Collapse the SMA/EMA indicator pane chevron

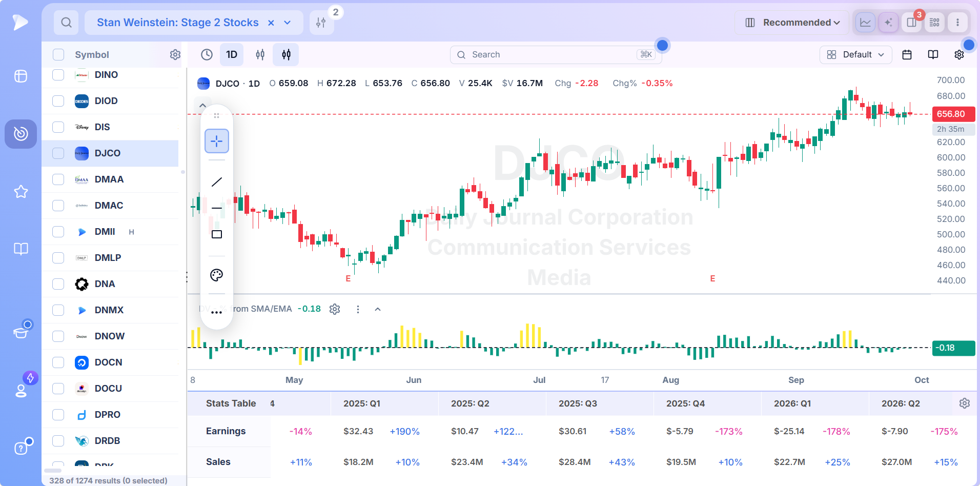378,309
